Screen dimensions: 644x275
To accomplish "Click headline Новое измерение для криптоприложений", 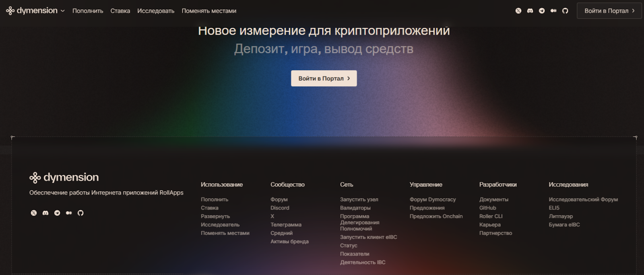I will point(324,31).
